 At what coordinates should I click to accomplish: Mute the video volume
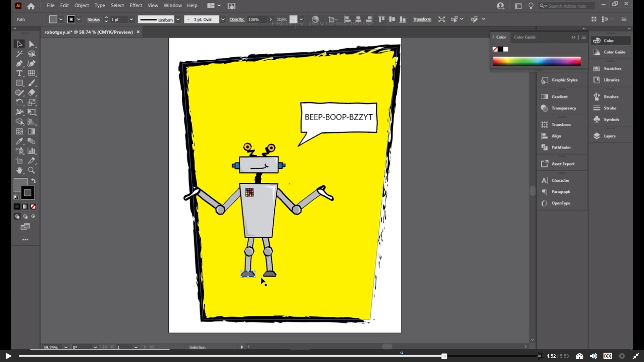593,356
